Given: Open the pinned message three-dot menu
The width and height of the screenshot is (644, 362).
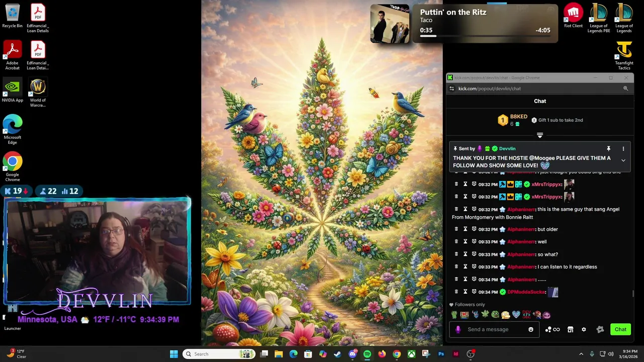Looking at the screenshot, I should (623, 149).
